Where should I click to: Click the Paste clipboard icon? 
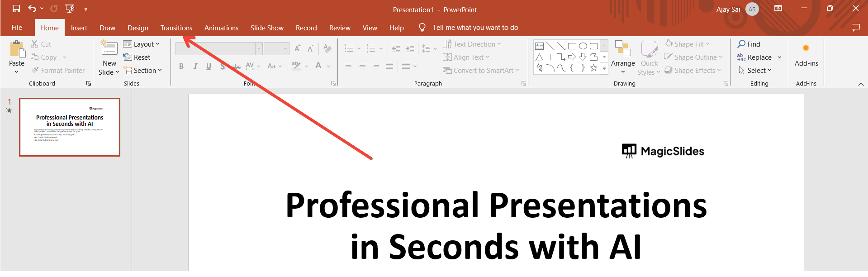[x=17, y=49]
